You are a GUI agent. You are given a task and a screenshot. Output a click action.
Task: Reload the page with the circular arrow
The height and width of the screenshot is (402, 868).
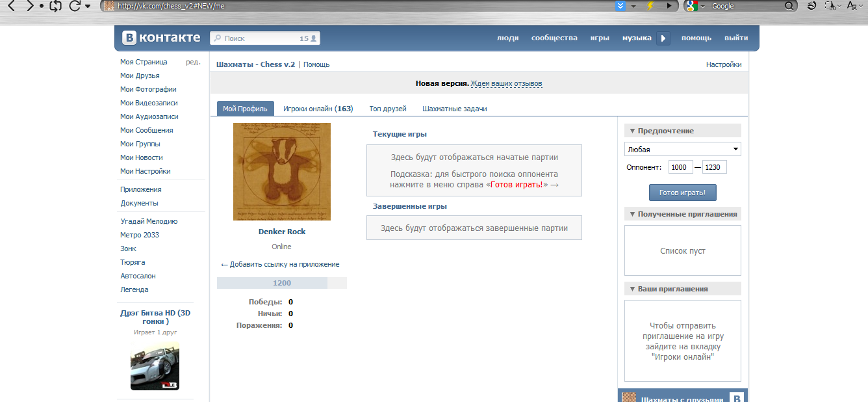point(74,6)
